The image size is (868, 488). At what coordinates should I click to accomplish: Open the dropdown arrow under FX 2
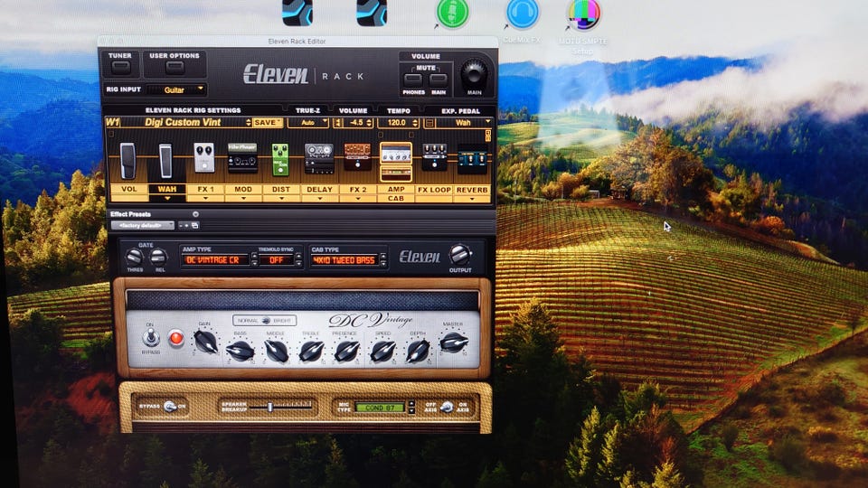[x=358, y=198]
